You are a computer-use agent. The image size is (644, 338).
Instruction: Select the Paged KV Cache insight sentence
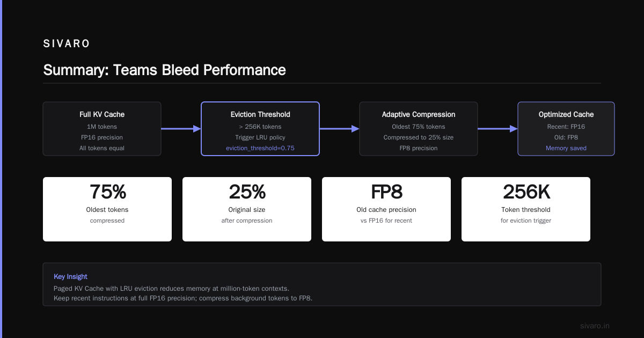click(x=171, y=289)
